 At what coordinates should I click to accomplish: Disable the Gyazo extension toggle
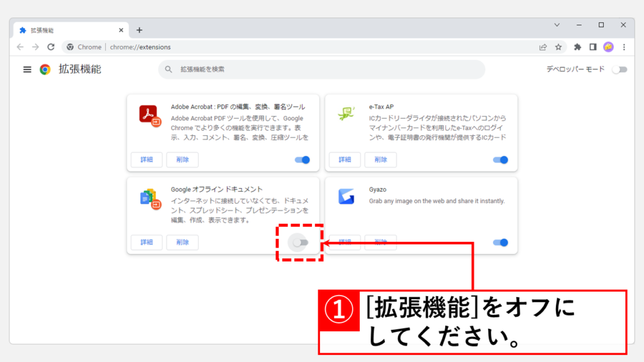click(x=501, y=243)
